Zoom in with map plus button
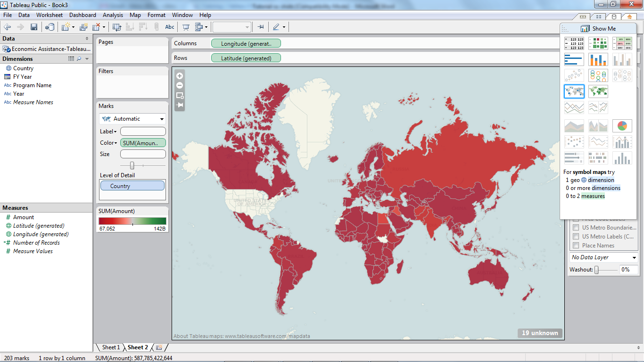The width and height of the screenshot is (644, 362). (x=180, y=75)
